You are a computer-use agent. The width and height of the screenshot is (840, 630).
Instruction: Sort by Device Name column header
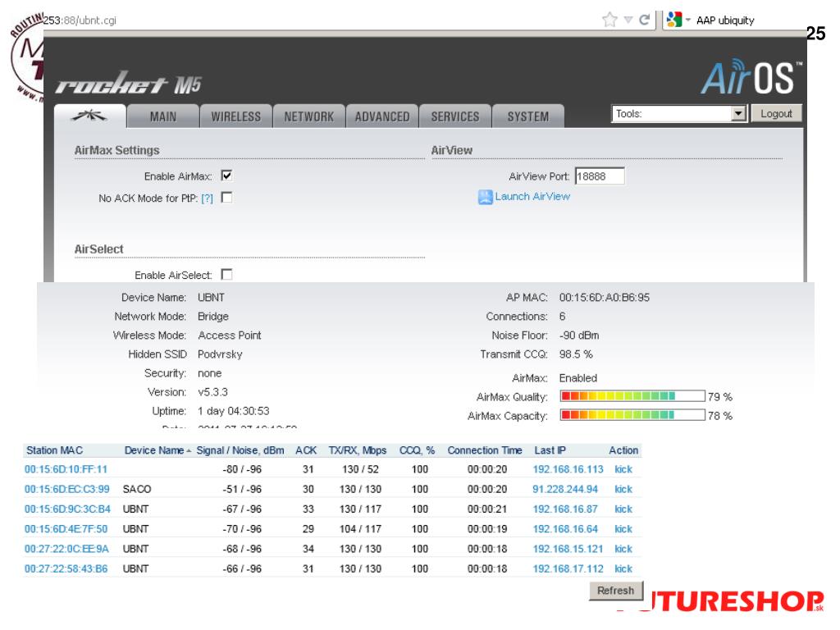pos(154,450)
